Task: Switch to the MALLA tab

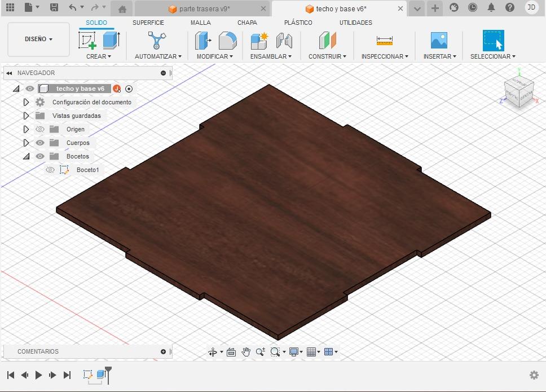Action: [201, 23]
